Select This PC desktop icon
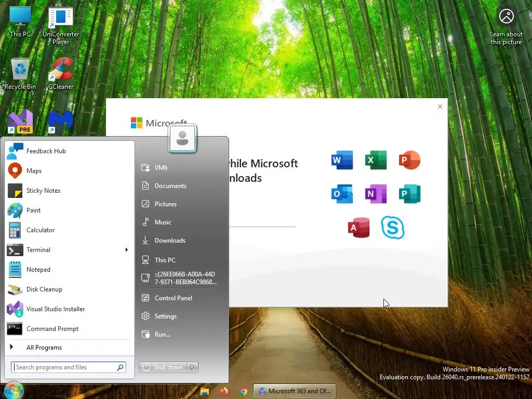The height and width of the screenshot is (399, 532). (x=20, y=22)
